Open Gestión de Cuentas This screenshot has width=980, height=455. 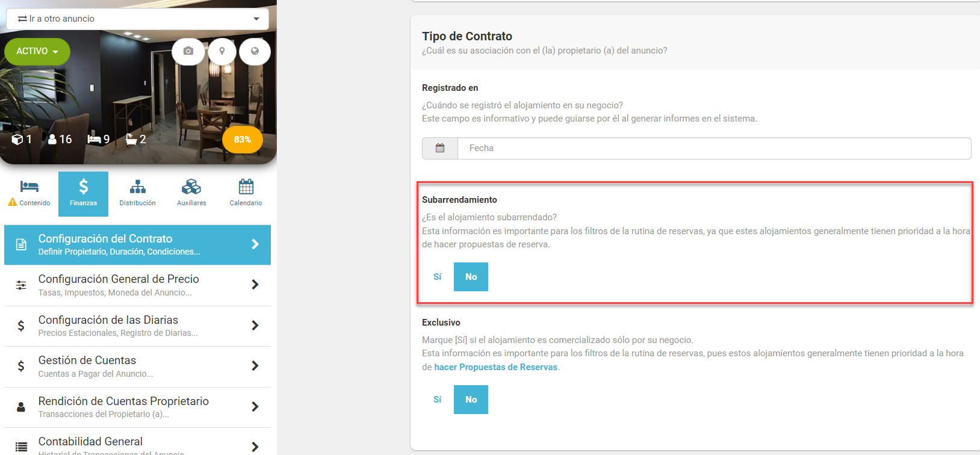(137, 366)
